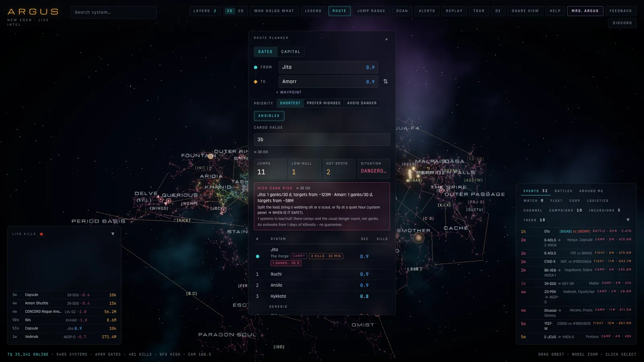The width and height of the screenshot is (644, 362).
Task: Select the Logistics filter
Action: click(x=598, y=201)
